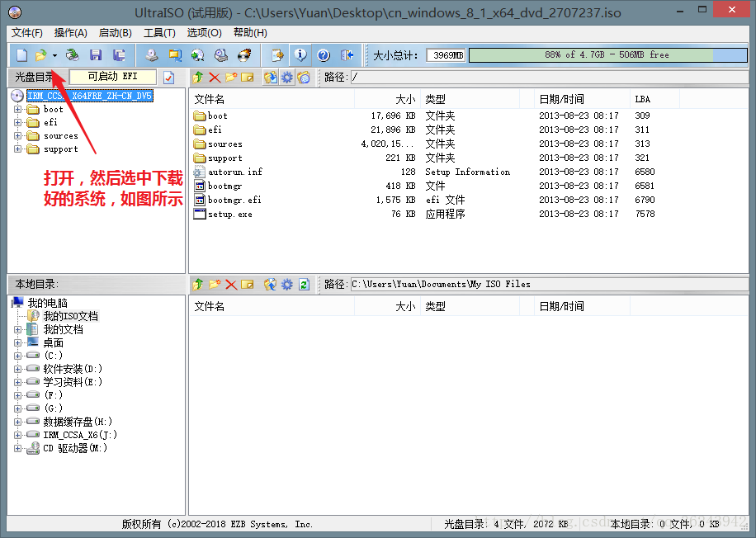Open the 帮助(H) menu
This screenshot has width=756, height=538.
(250, 33)
